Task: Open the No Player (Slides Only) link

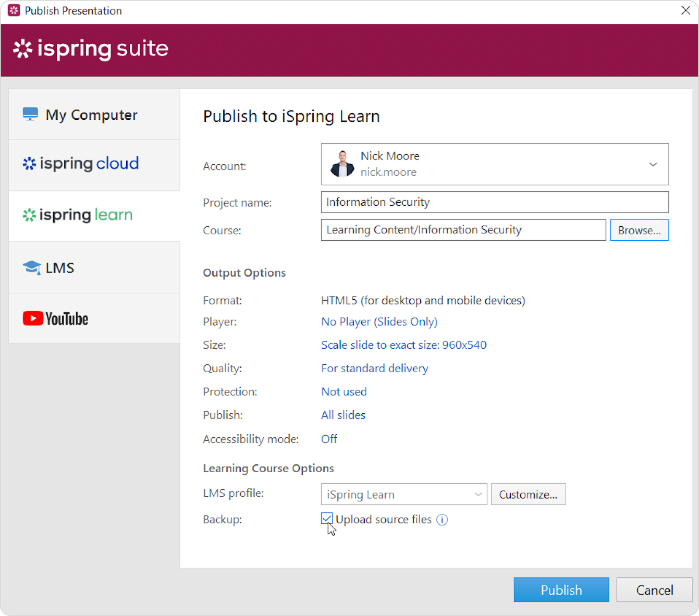Action: point(379,322)
